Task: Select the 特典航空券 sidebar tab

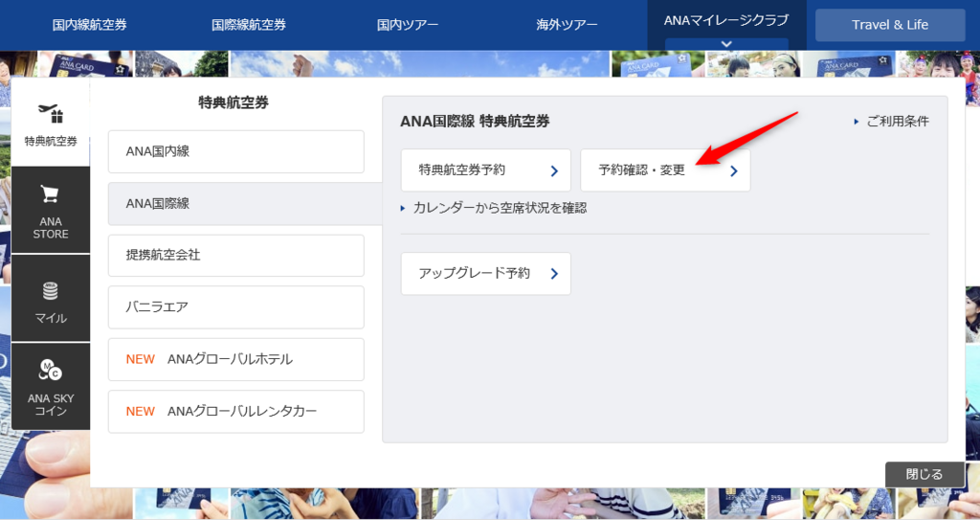Action: pos(51,122)
